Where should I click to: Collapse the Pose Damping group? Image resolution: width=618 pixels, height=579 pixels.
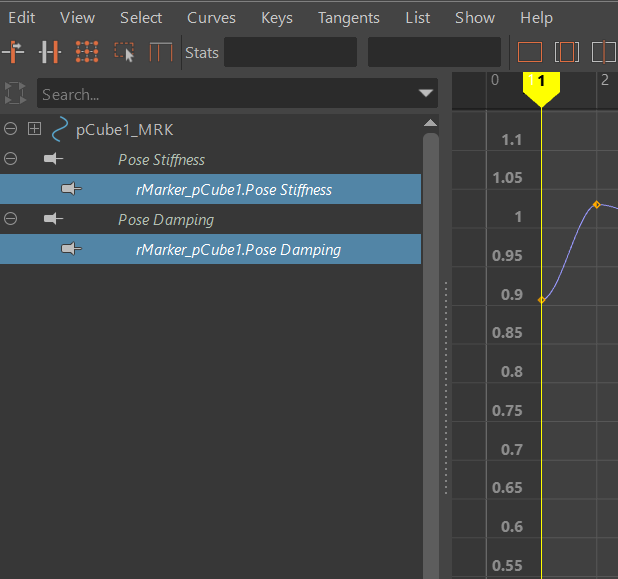11,219
